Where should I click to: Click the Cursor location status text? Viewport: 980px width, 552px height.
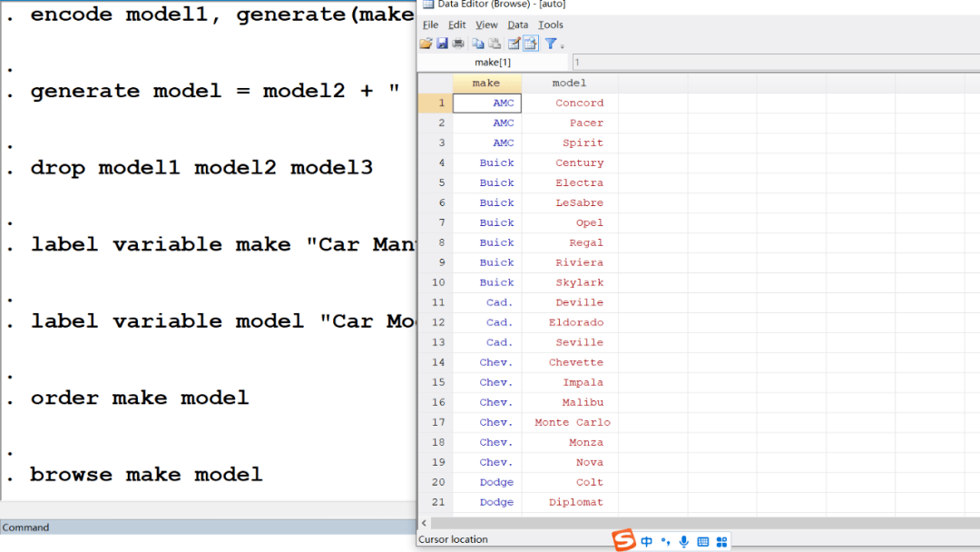click(x=453, y=539)
